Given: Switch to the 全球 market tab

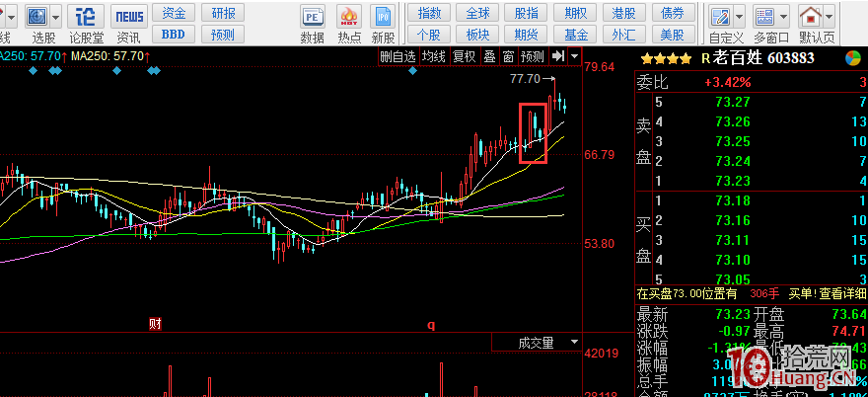Looking at the screenshot, I should click(477, 13).
